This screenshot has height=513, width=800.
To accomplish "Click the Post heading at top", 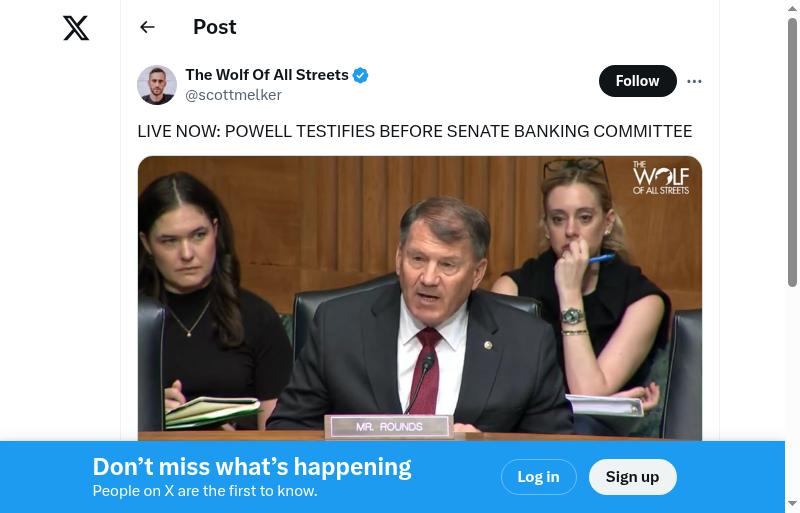I will tap(215, 27).
